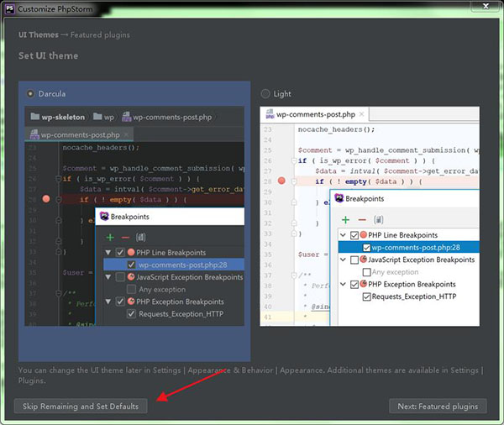
Task: Collapse PHP Exception Breakpoints in Light preview
Action: 343,284
